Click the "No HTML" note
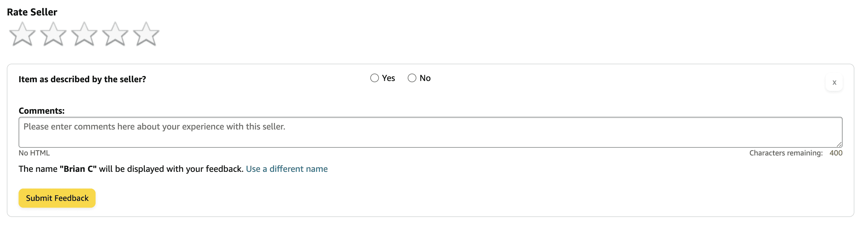 coord(34,153)
